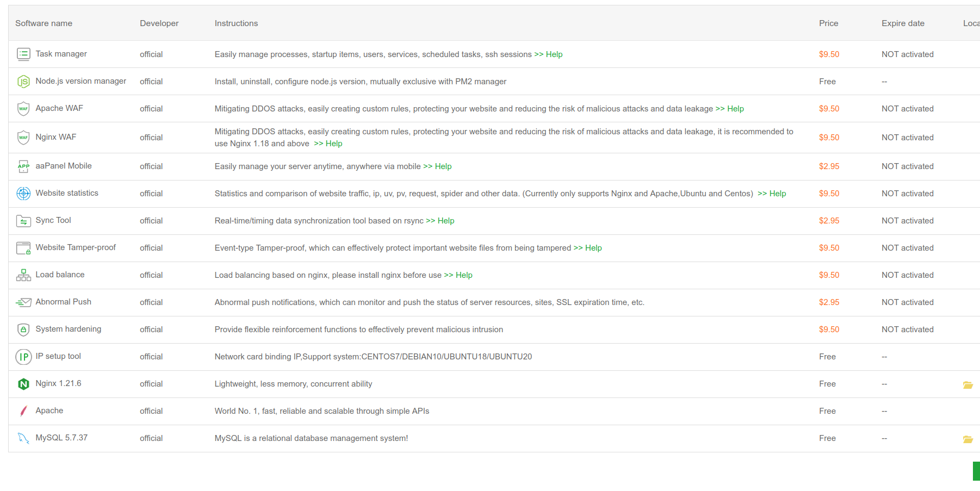
Task: Click the Instructions column header
Action: (236, 23)
